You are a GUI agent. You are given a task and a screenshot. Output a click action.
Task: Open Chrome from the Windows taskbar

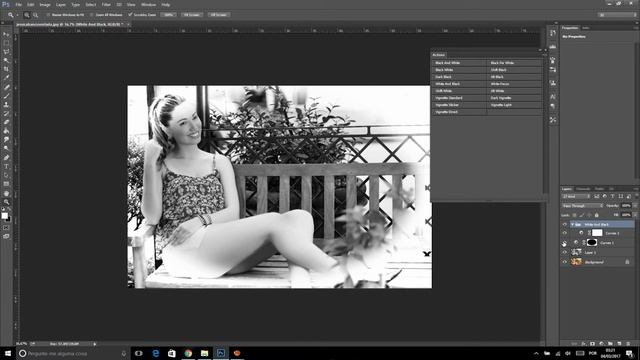tap(188, 353)
